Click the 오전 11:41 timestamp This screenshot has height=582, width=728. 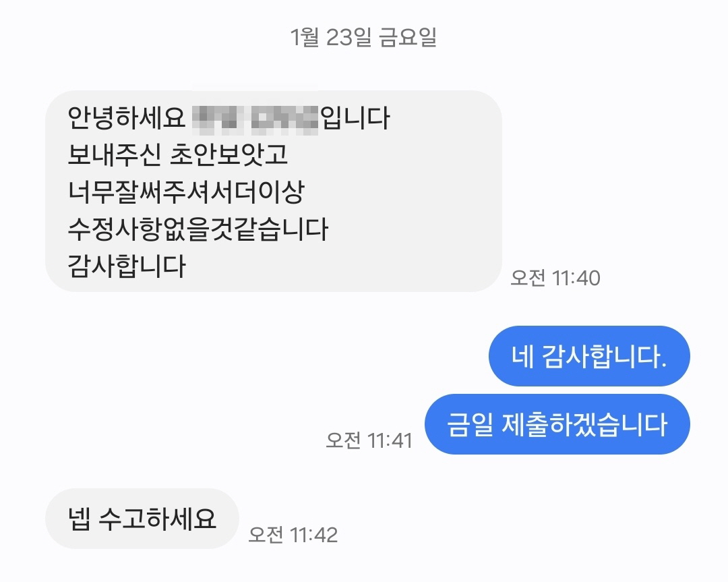pyautogui.click(x=369, y=440)
